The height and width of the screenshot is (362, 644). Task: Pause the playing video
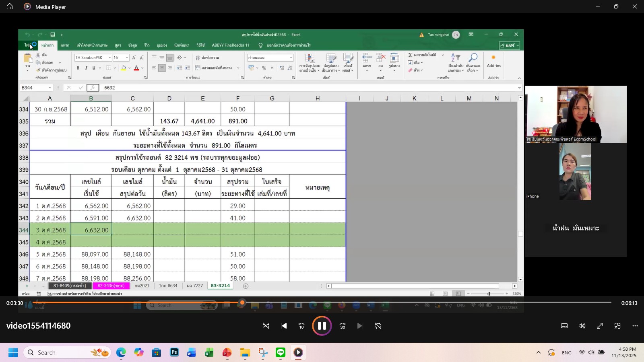[322, 326]
